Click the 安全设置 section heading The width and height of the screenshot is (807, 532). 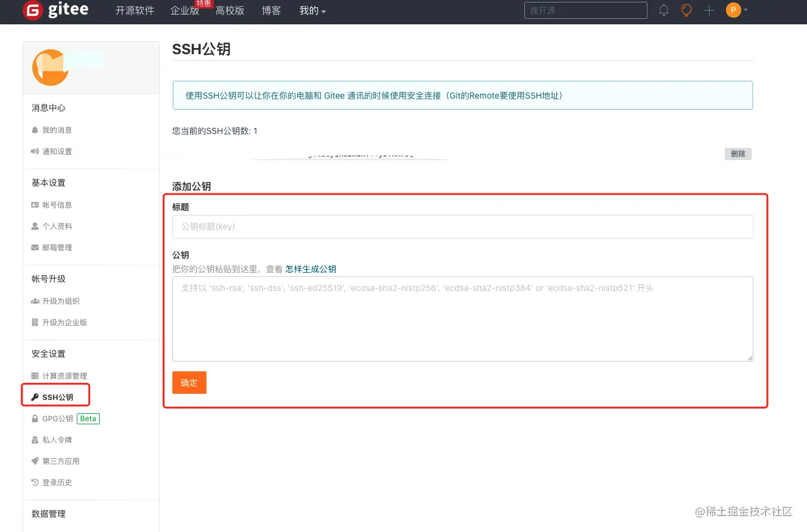pyautogui.click(x=49, y=354)
